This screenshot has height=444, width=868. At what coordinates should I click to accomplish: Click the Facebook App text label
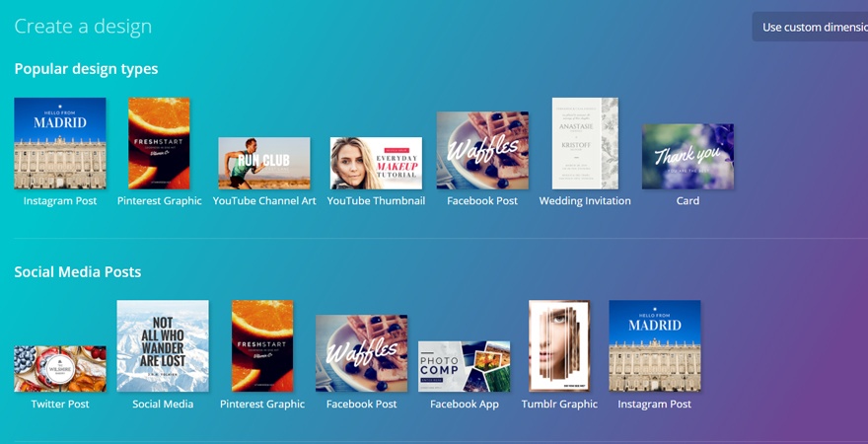coord(464,405)
